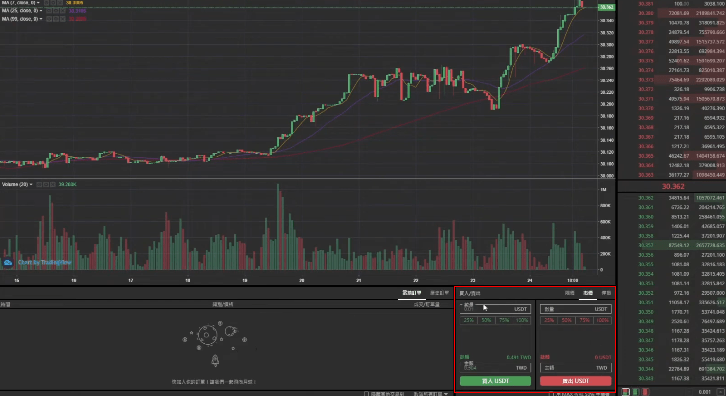The image size is (726, 396).
Task: Remove the Volume indicator
Action: click(x=53, y=184)
